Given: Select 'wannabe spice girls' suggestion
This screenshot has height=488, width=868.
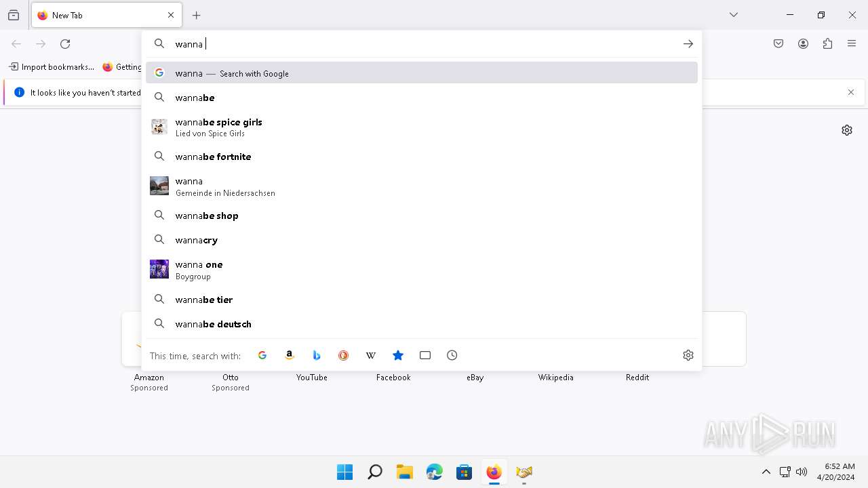Looking at the screenshot, I should click(x=422, y=127).
